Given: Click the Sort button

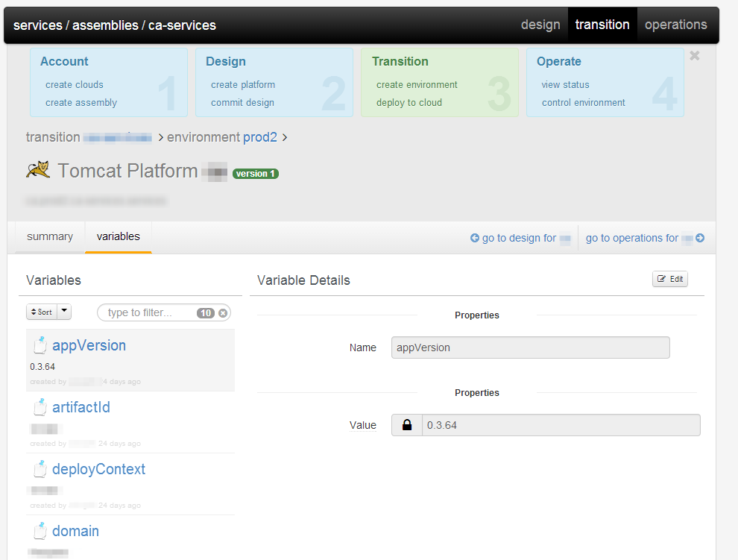Looking at the screenshot, I should (x=42, y=312).
